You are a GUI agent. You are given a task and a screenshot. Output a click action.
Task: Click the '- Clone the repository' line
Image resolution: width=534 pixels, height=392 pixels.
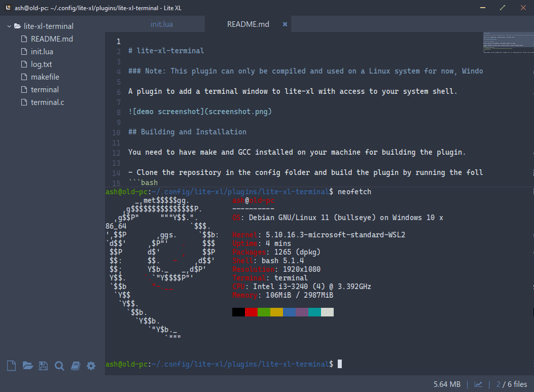point(305,172)
